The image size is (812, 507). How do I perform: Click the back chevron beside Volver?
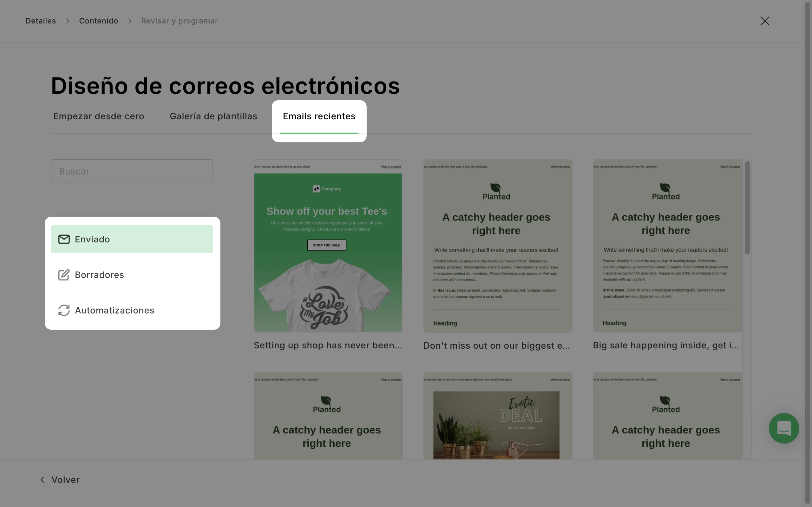coord(43,479)
